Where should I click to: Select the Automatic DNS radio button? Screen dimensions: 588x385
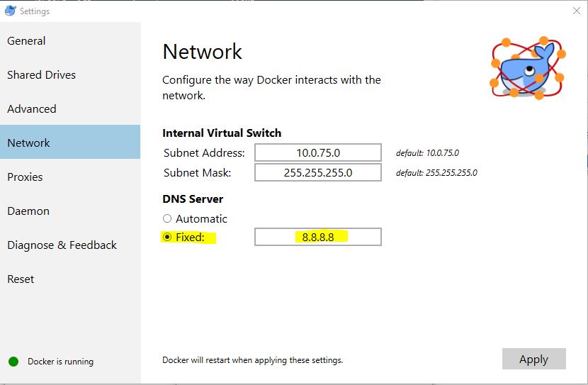coord(167,218)
